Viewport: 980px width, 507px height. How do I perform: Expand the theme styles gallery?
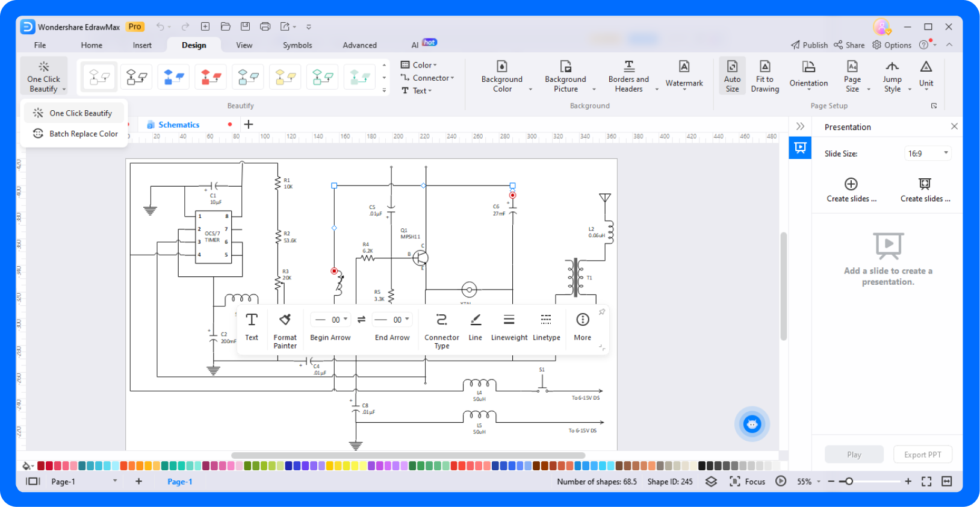[x=384, y=90]
